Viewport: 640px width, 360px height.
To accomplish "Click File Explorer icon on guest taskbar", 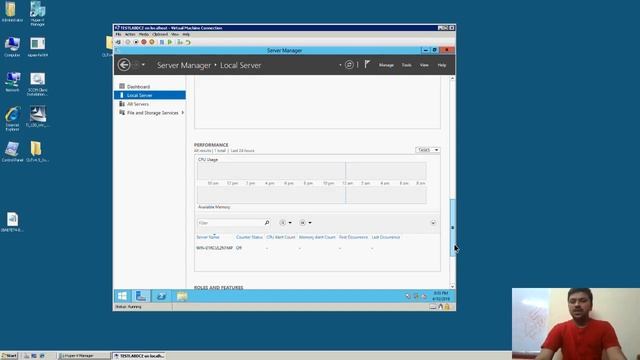I will point(182,296).
